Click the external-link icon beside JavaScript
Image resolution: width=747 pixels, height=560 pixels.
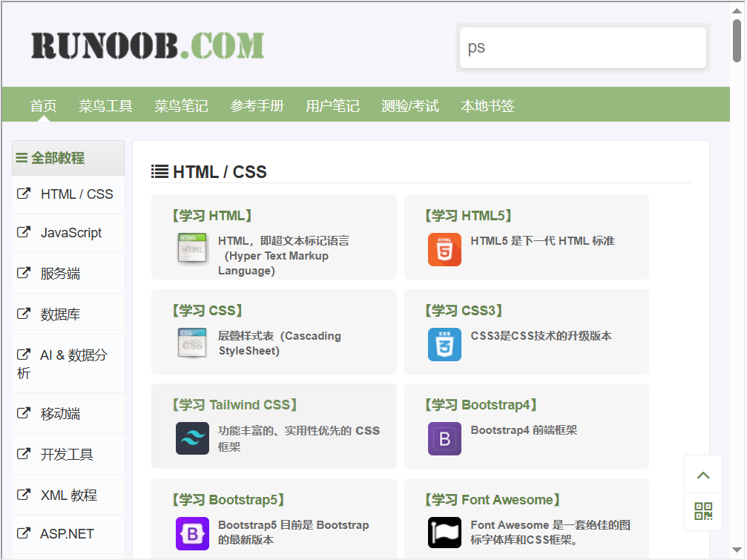(23, 232)
